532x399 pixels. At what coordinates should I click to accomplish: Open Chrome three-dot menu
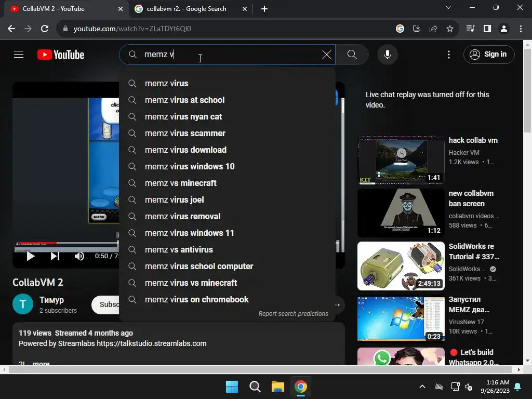(521, 29)
